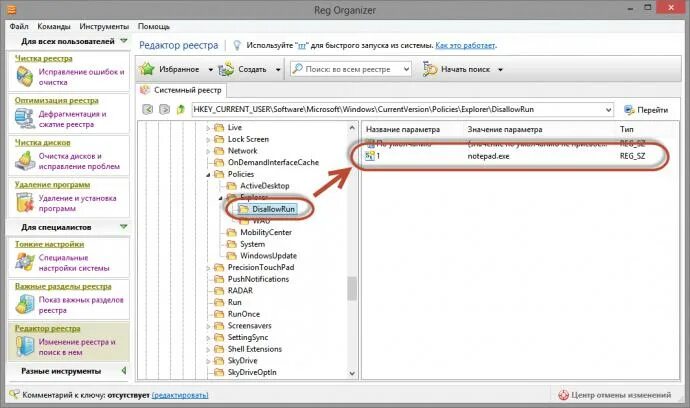The width and height of the screenshot is (690, 408).
Task: Click the Перейти button
Action: coord(646,110)
